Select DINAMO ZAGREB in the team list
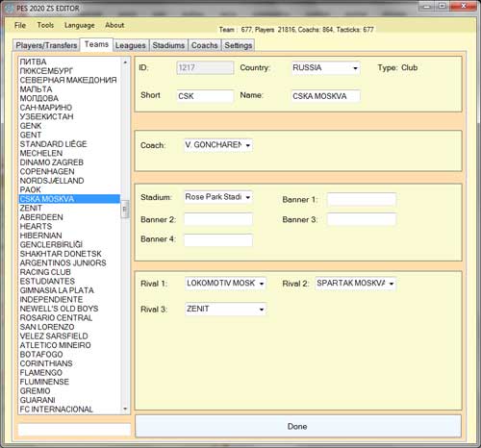Screen dimensions: 481x448 coord(69,162)
